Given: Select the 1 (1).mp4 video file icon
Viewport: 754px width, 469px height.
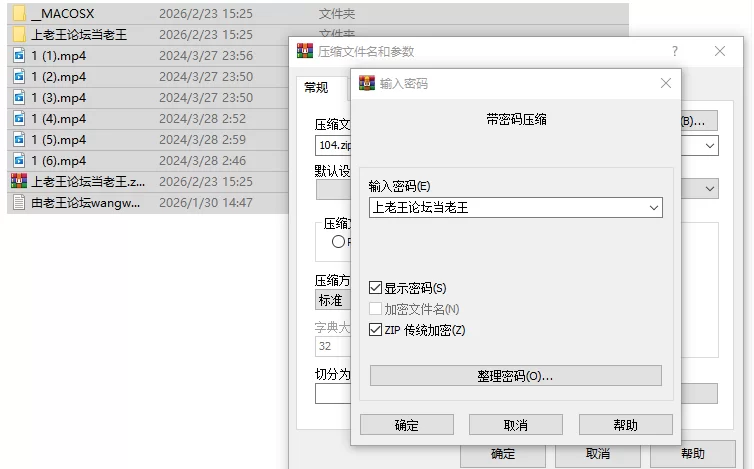Looking at the screenshot, I should click(x=19, y=55).
